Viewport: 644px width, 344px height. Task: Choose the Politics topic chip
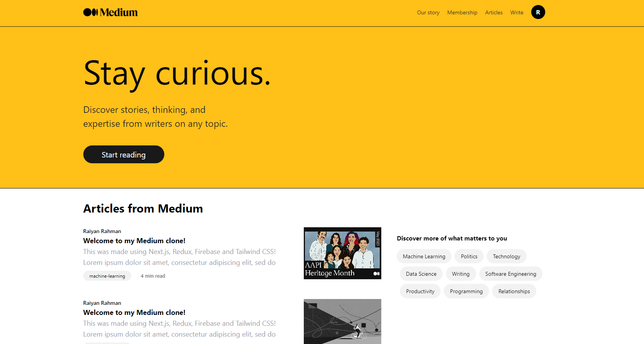click(469, 256)
